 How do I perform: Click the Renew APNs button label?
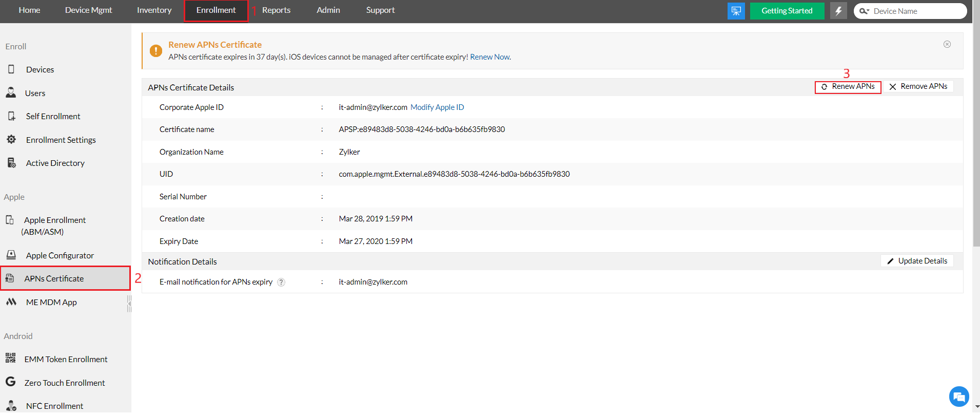[853, 86]
